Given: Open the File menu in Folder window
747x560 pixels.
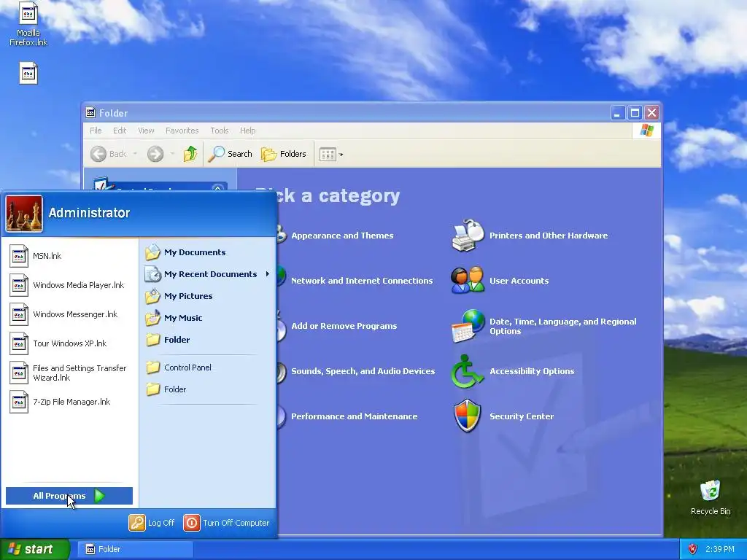Looking at the screenshot, I should (96, 131).
